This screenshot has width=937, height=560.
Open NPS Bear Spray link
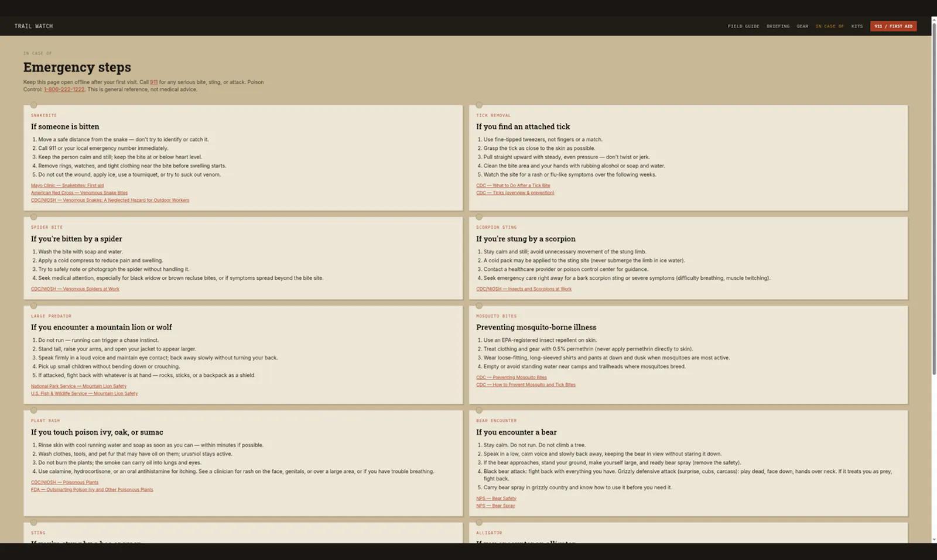495,506
